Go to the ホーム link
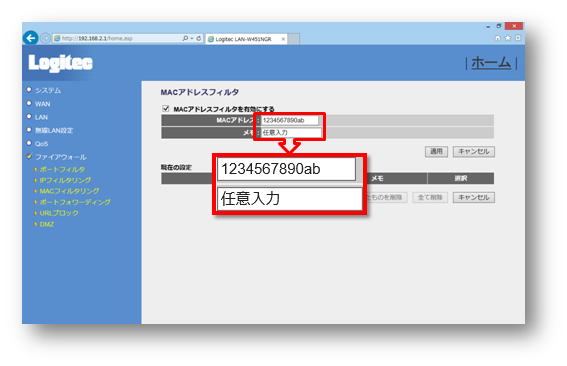This screenshot has height=366, width=567. (x=491, y=63)
